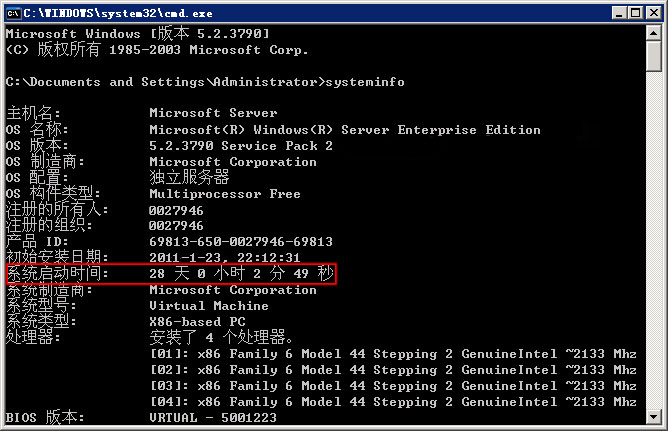Click the product ID 69813-650-0027946-69813
The width and height of the screenshot is (668, 431).
tap(241, 242)
